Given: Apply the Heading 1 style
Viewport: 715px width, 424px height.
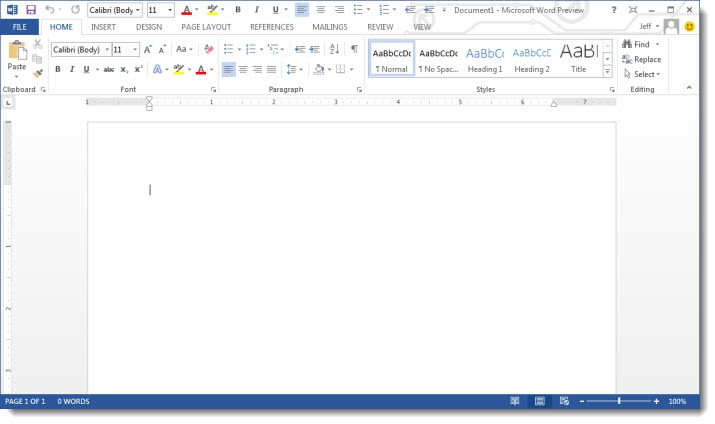Looking at the screenshot, I should click(x=485, y=59).
